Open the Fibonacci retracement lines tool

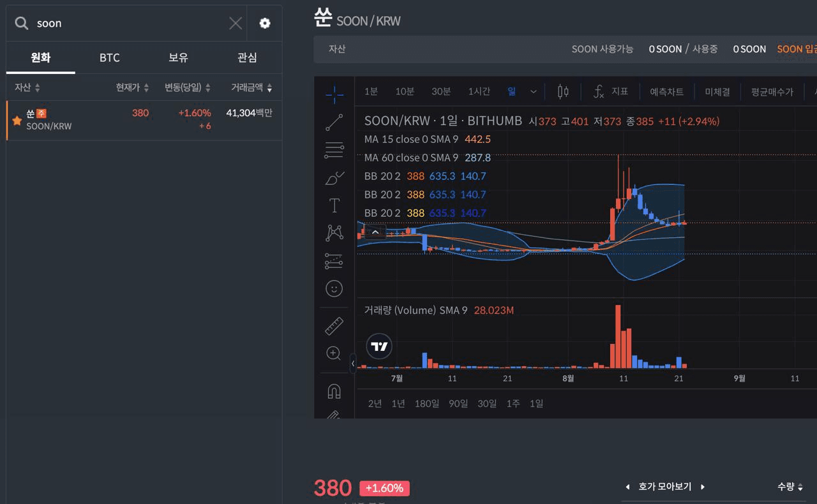coord(334,151)
